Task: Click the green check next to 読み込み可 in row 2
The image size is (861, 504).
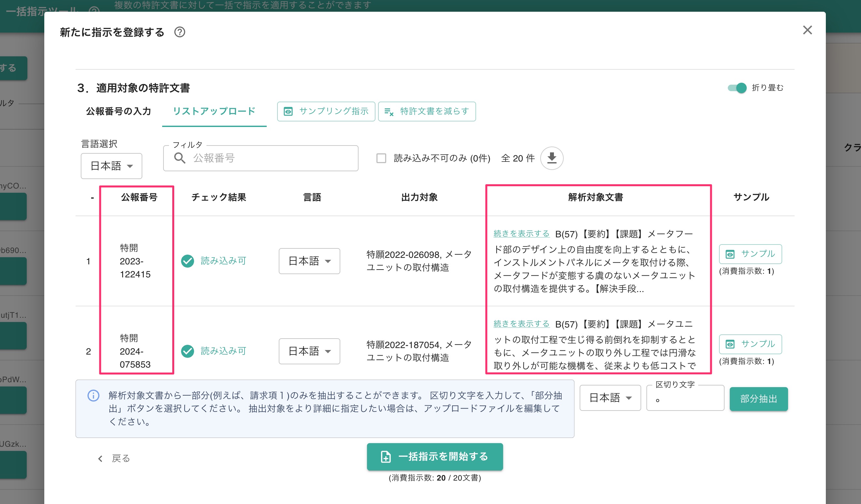Action: coord(187,351)
